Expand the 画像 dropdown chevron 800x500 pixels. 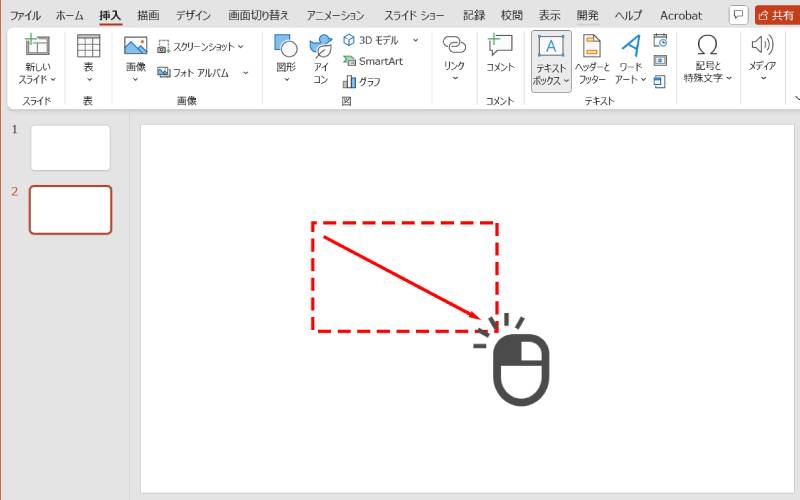tap(135, 80)
